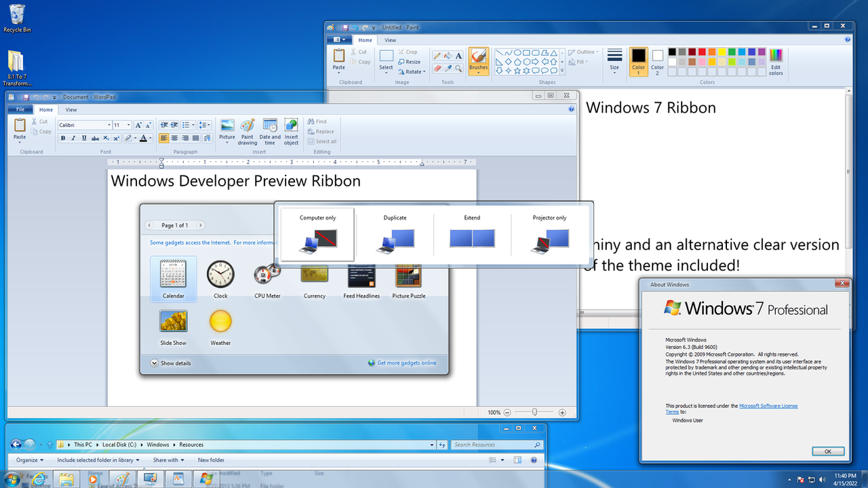Open Edit colors in Paint
The image size is (868, 488).
click(776, 62)
